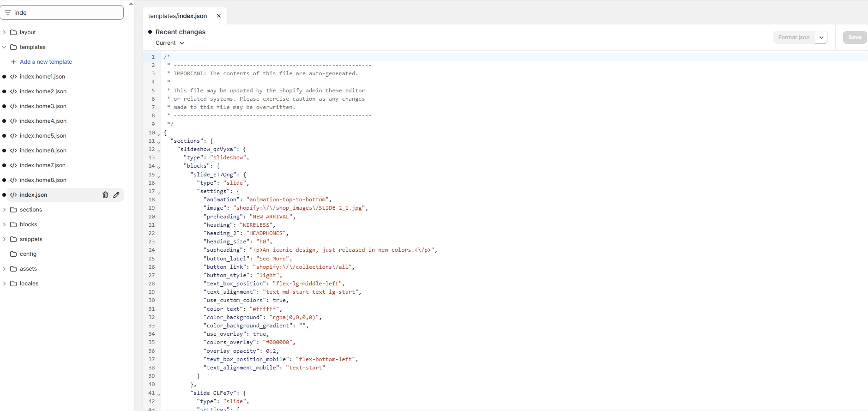Click the config folder icon
The height and width of the screenshot is (411, 868).
(13, 254)
